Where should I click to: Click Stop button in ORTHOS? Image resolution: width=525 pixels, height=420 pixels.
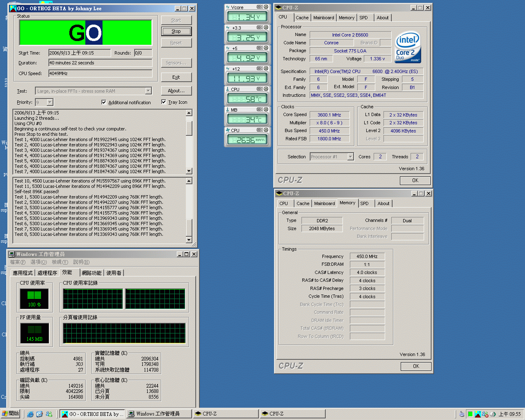pos(176,31)
